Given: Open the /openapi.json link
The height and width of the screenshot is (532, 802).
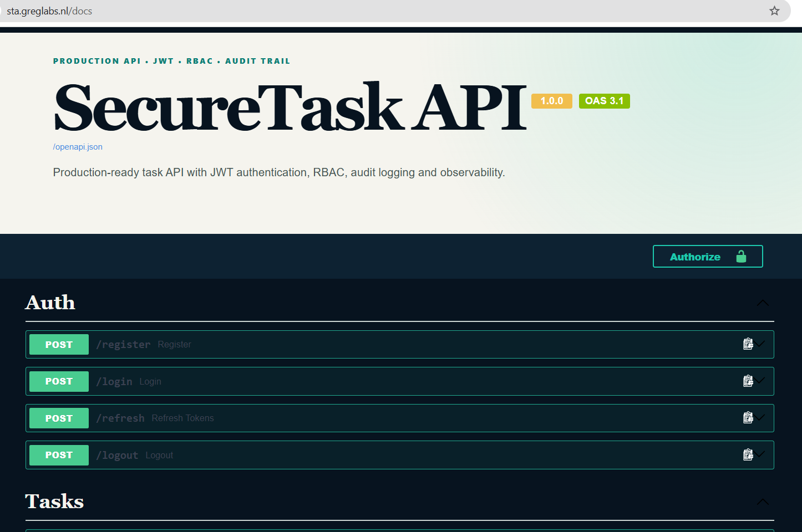Looking at the screenshot, I should click(78, 147).
